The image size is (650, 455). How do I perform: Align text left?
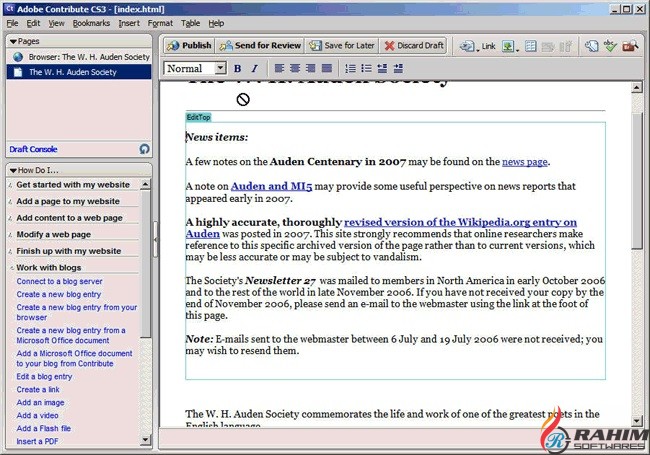pyautogui.click(x=279, y=68)
